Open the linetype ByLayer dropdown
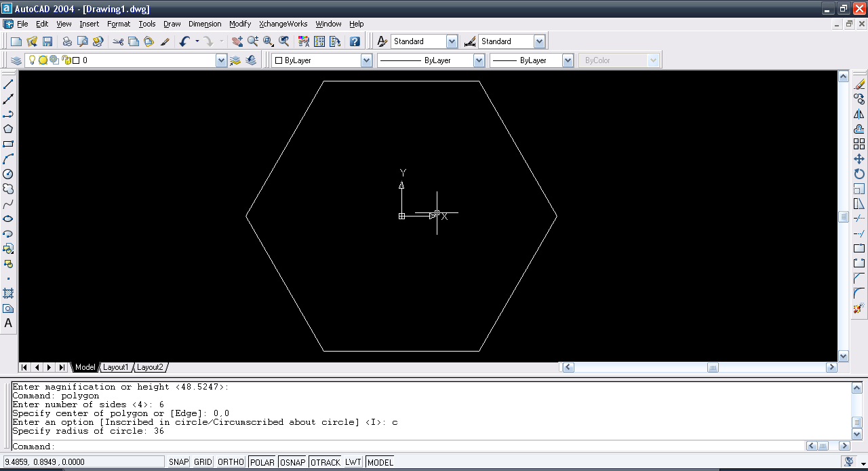Image resolution: width=868 pixels, height=471 pixels. 479,60
